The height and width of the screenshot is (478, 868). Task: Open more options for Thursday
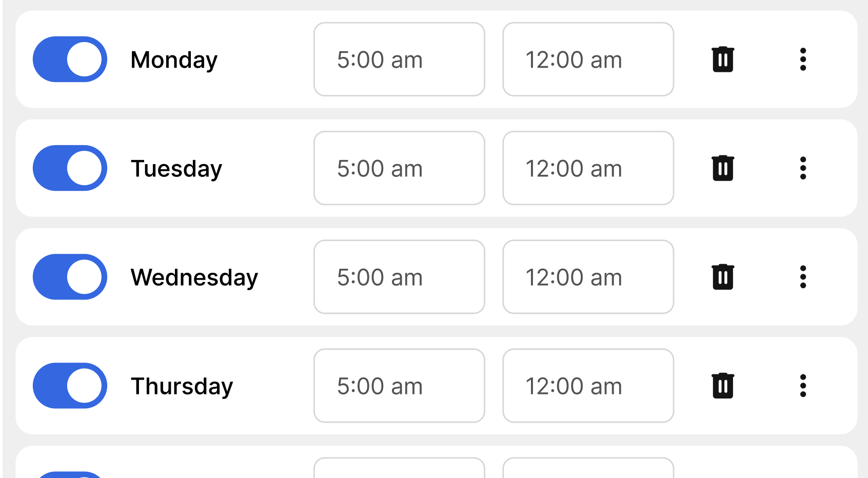pos(803,386)
